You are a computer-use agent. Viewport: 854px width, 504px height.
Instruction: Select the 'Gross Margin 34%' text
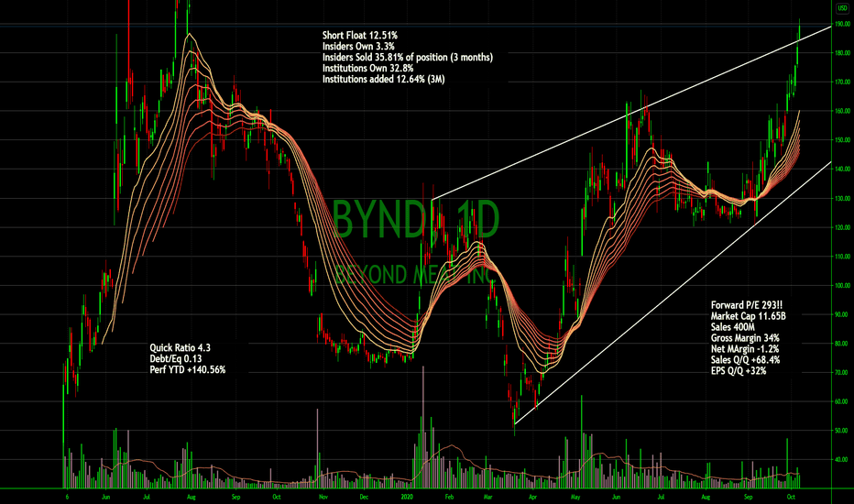click(x=745, y=338)
